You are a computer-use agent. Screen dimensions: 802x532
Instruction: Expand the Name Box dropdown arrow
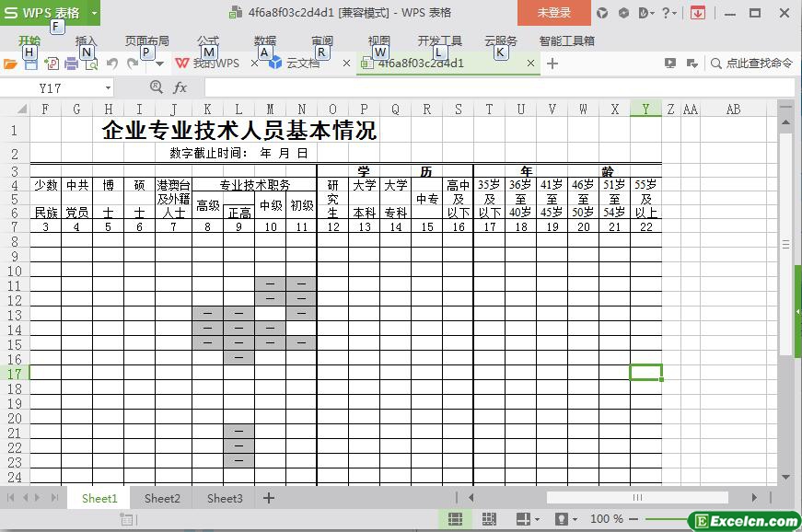(x=108, y=88)
